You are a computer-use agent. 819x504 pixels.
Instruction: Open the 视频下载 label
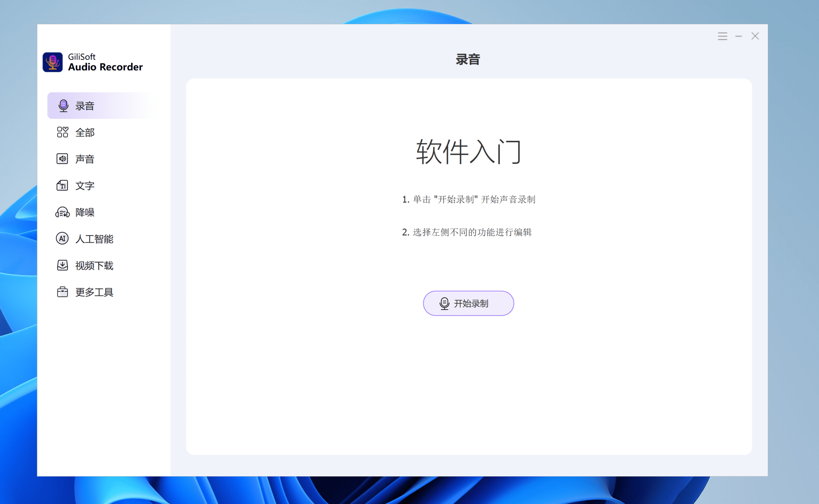point(94,266)
